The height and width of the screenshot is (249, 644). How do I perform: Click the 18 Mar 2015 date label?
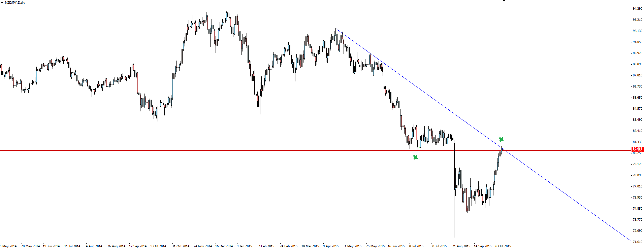click(x=310, y=246)
